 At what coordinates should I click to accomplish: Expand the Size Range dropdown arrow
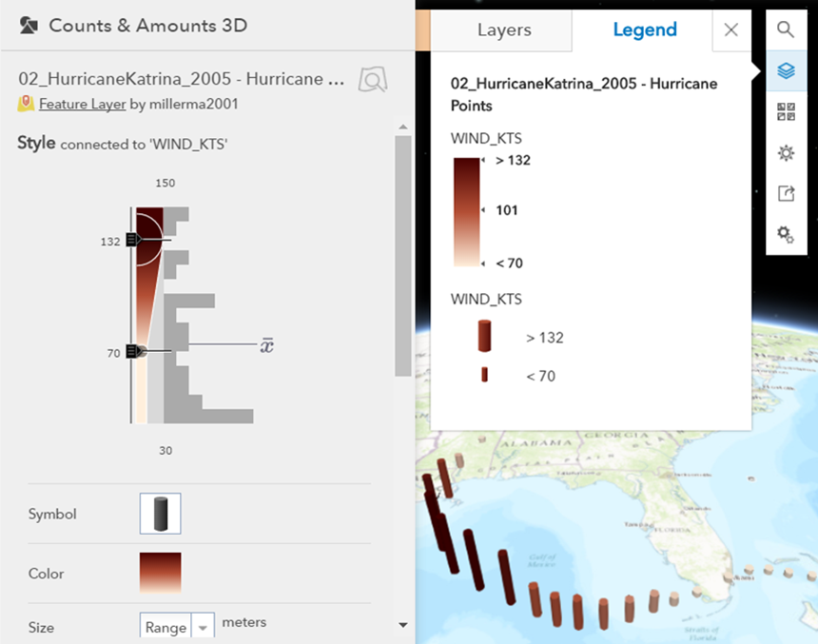[x=203, y=627]
